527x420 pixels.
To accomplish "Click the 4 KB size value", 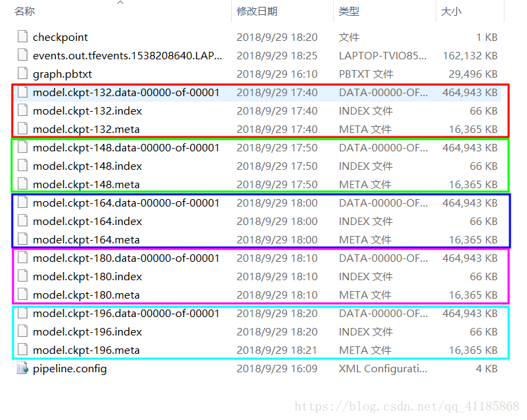I will (x=486, y=369).
